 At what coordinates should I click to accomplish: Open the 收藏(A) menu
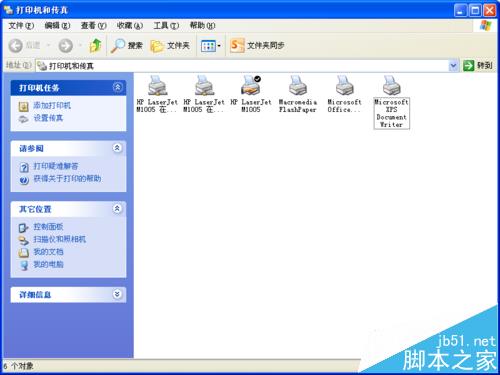pyautogui.click(x=130, y=25)
